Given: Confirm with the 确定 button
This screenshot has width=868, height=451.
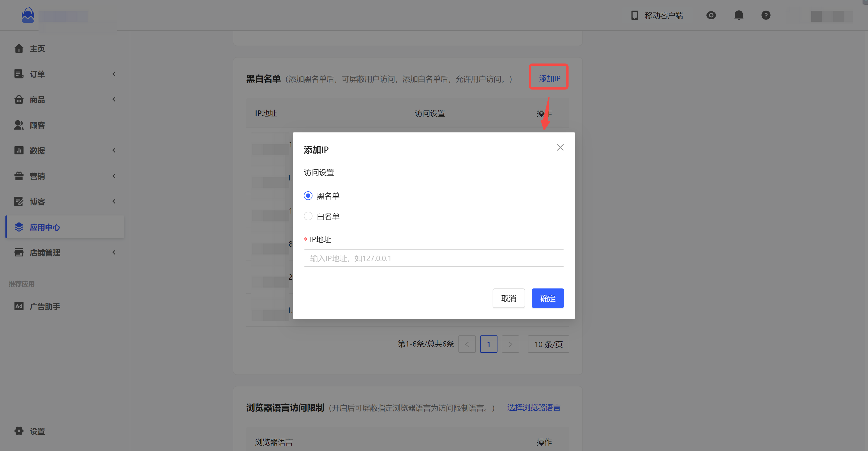Looking at the screenshot, I should tap(548, 298).
